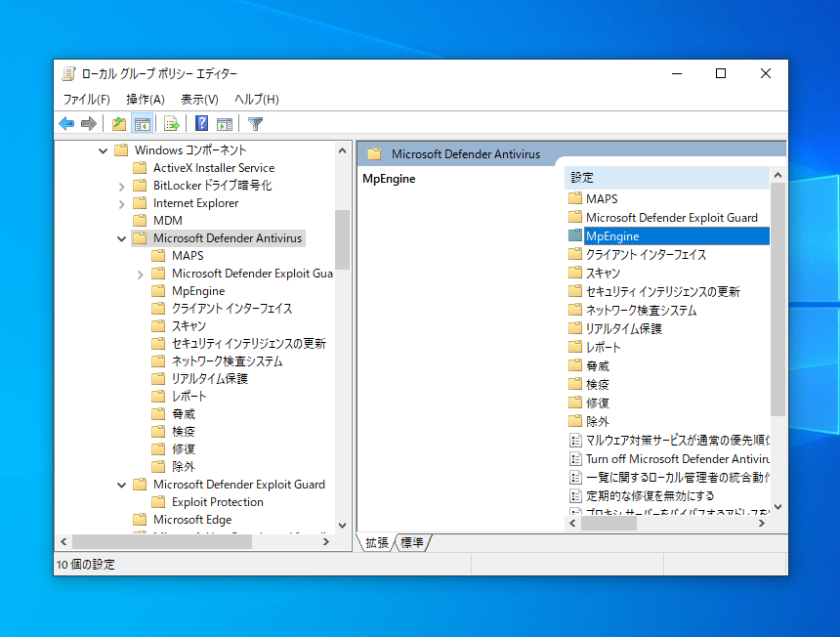The image size is (840, 637).
Task: Select リアルタイム保護 folder in right pane
Action: click(623, 328)
